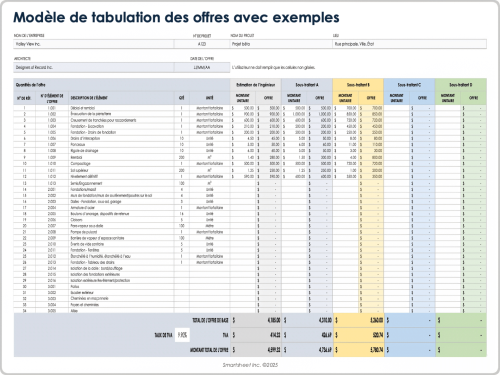Click unit cell of the 'Ponceaux' row
This screenshot has width=500, height=375.
(210, 145)
